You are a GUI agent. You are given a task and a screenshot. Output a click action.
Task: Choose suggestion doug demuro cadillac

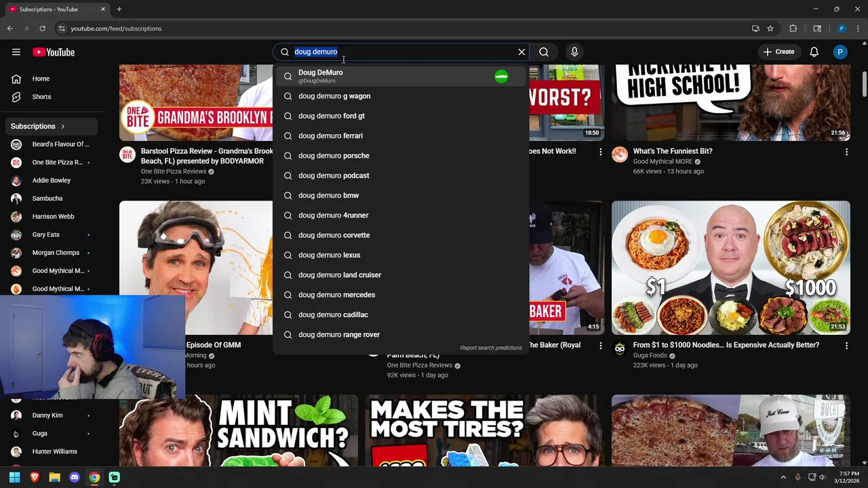point(400,314)
